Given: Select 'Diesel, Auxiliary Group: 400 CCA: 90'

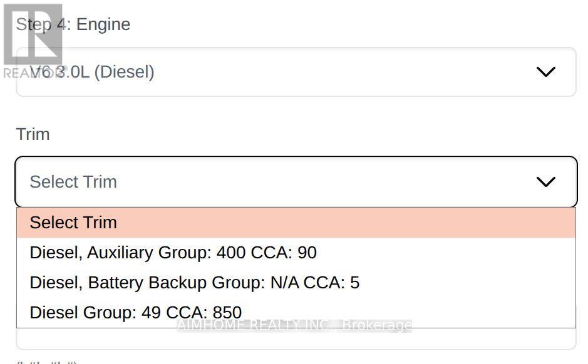Looking at the screenshot, I should pos(173,253).
